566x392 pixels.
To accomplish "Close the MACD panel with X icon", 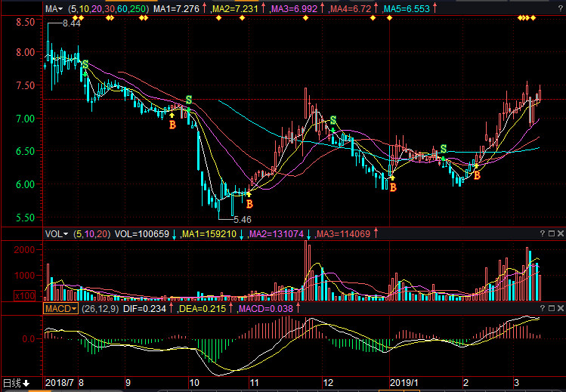I will pyautogui.click(x=560, y=310).
